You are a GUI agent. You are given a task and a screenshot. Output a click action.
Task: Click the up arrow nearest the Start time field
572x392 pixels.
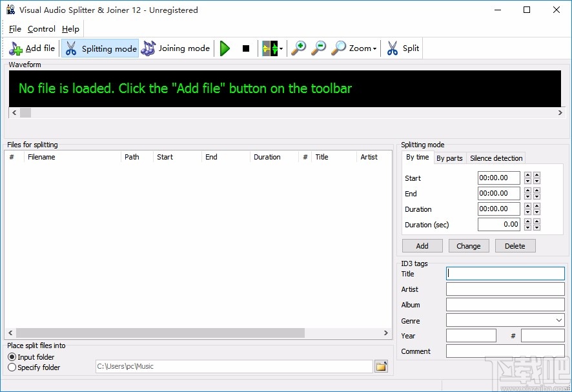527,175
